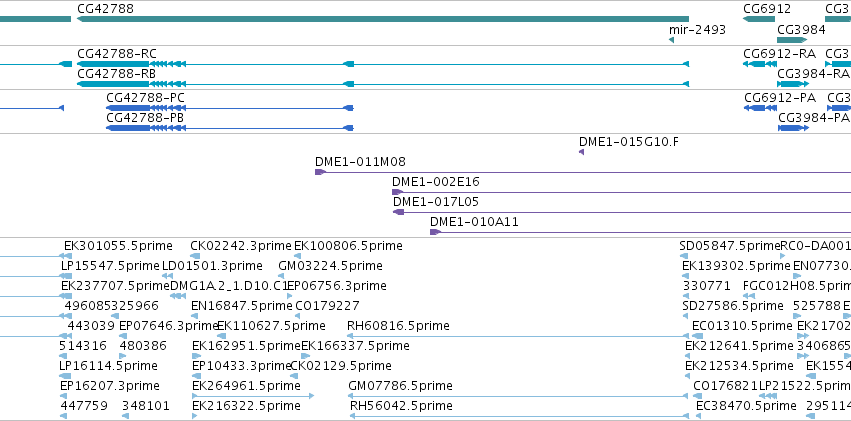Click the EK301055.5prime EST label

coord(118,246)
